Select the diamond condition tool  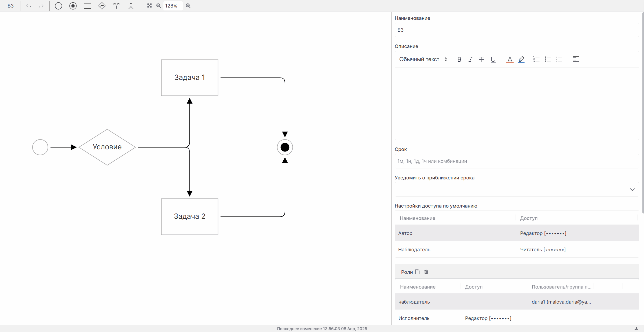point(102,6)
